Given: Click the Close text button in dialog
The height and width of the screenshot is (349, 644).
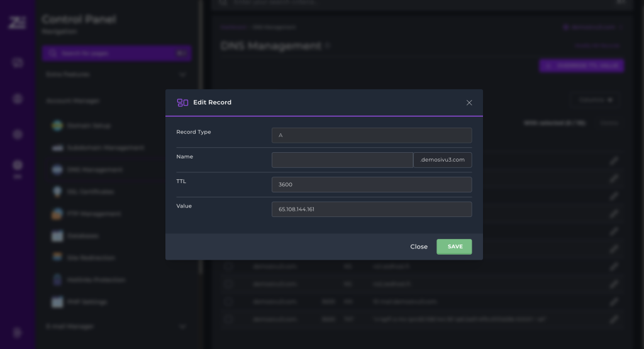Looking at the screenshot, I should point(419,247).
